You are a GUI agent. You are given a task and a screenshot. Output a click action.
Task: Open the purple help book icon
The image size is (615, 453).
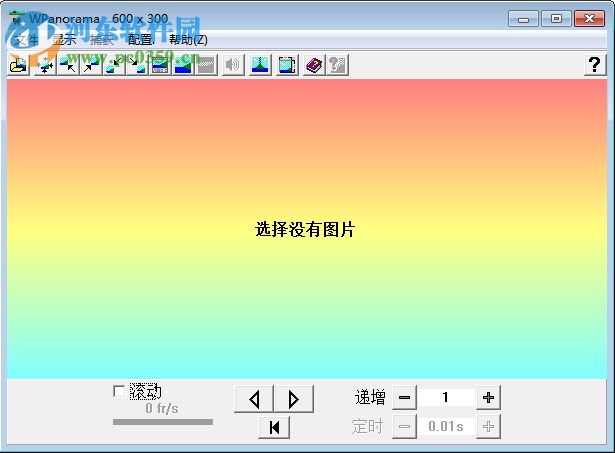point(314,65)
